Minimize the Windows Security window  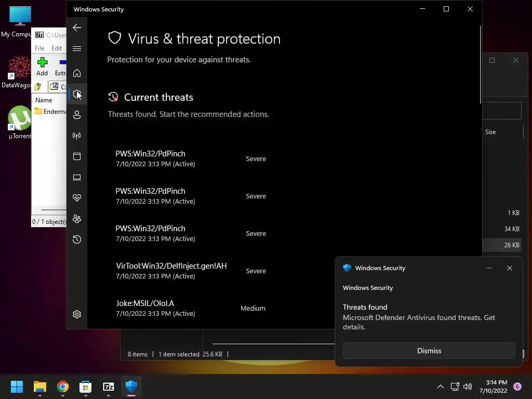click(x=422, y=9)
